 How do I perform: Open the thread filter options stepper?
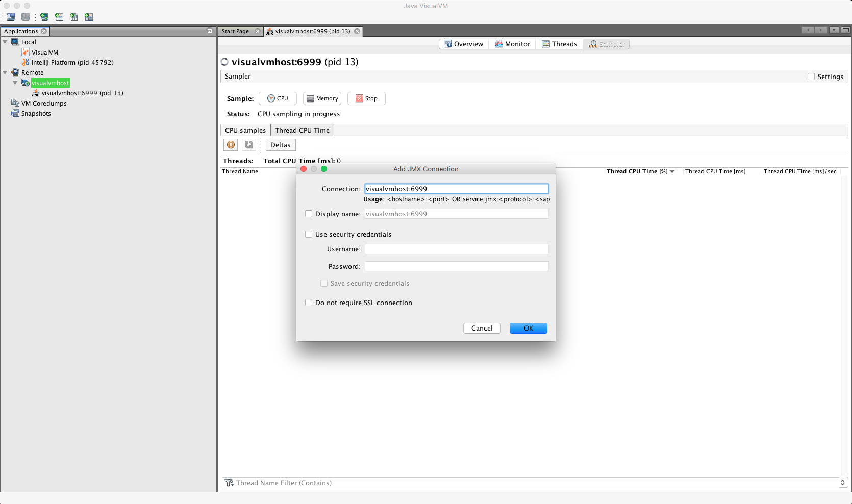[842, 483]
